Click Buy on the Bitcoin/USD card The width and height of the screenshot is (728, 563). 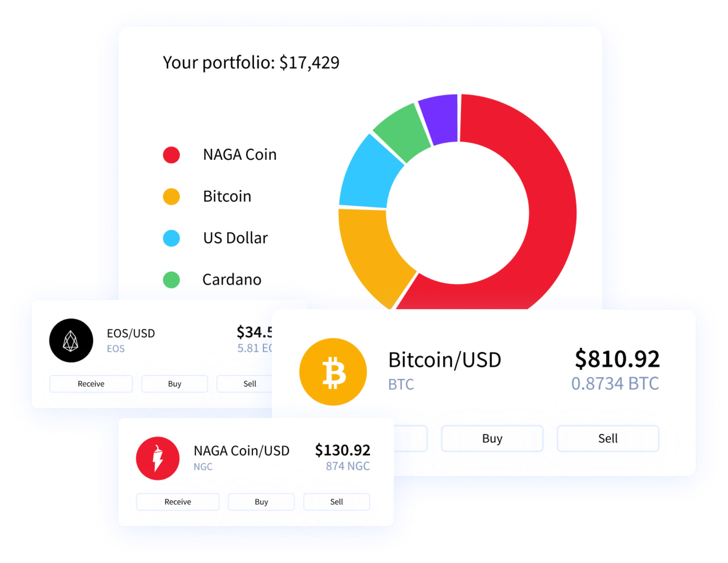[491, 438]
